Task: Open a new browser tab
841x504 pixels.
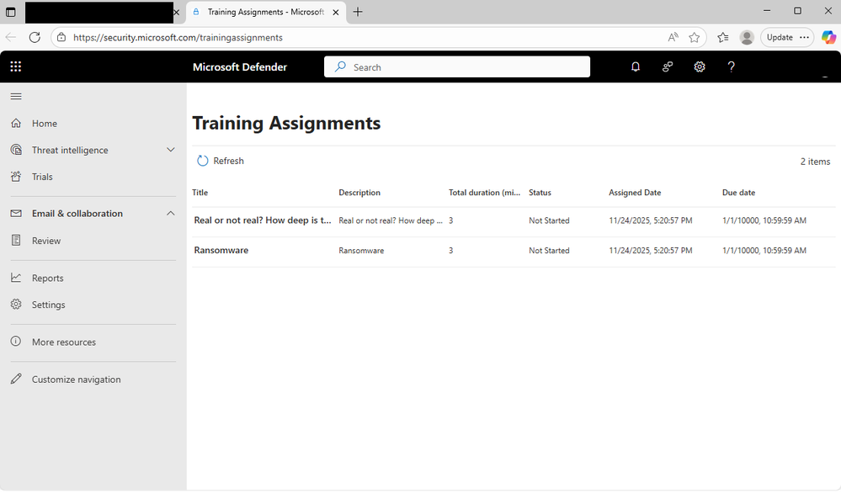Action: coord(358,12)
